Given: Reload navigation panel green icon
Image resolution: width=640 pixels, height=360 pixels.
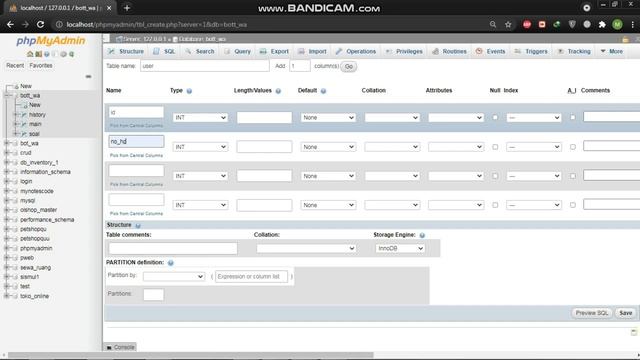Looking at the screenshot, I should pos(71,54).
